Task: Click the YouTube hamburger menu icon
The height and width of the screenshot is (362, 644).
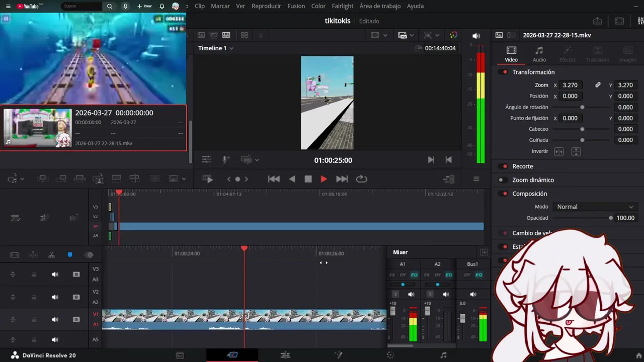Action: (8, 6)
